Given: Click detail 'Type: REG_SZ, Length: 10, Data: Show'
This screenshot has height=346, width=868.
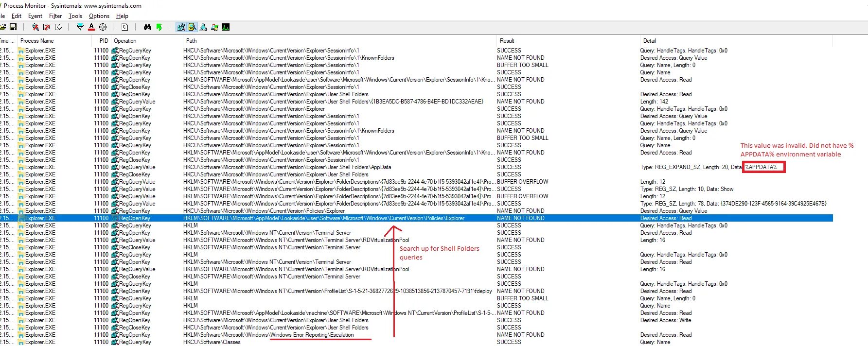Looking at the screenshot, I should (687, 189).
